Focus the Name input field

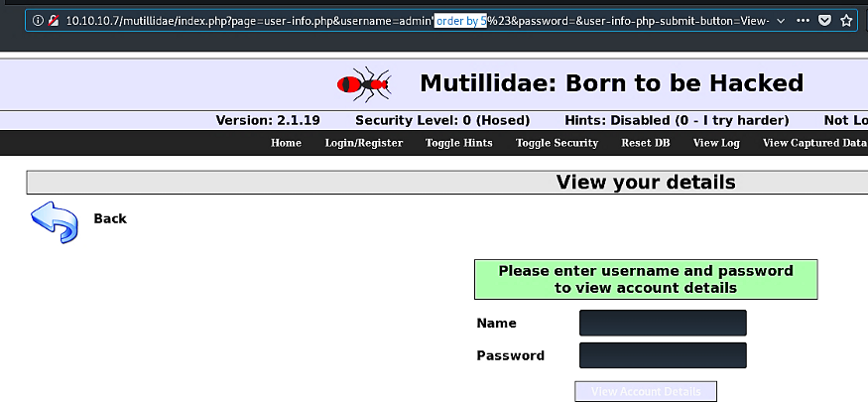pyautogui.click(x=663, y=323)
